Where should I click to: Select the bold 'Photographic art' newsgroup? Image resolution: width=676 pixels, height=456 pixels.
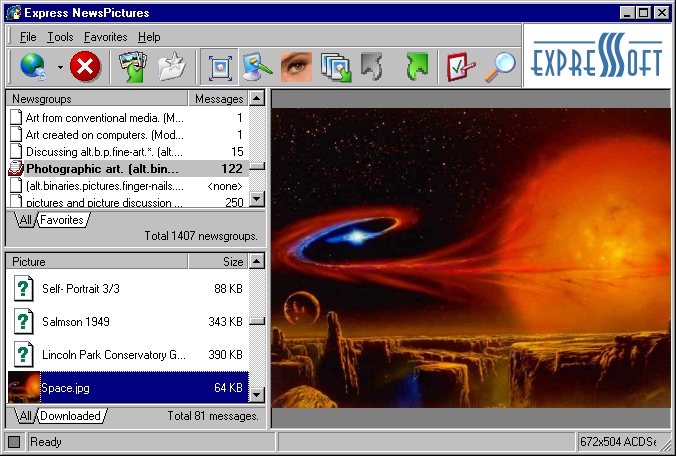click(128, 169)
